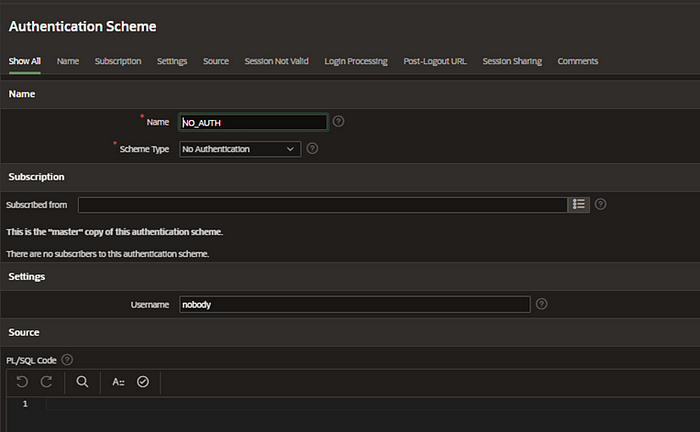Open help for Scheme Type
Screen dimensions: 700x432
312,149
